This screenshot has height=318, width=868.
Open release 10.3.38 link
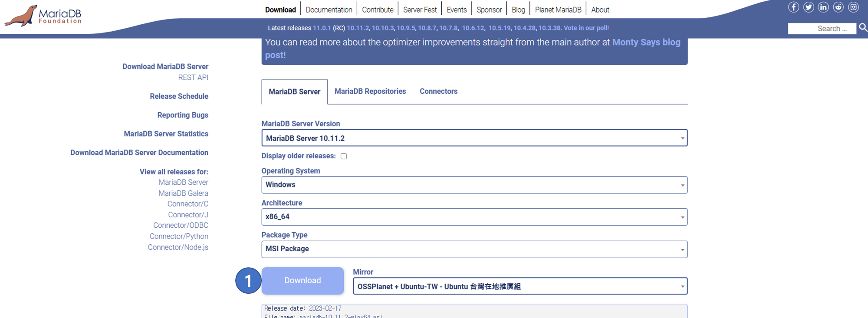click(x=549, y=28)
